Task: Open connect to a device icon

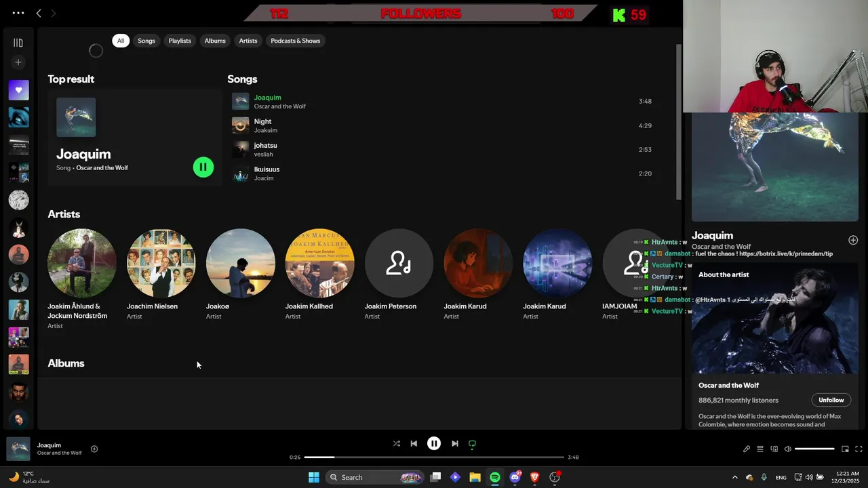Action: [774, 449]
